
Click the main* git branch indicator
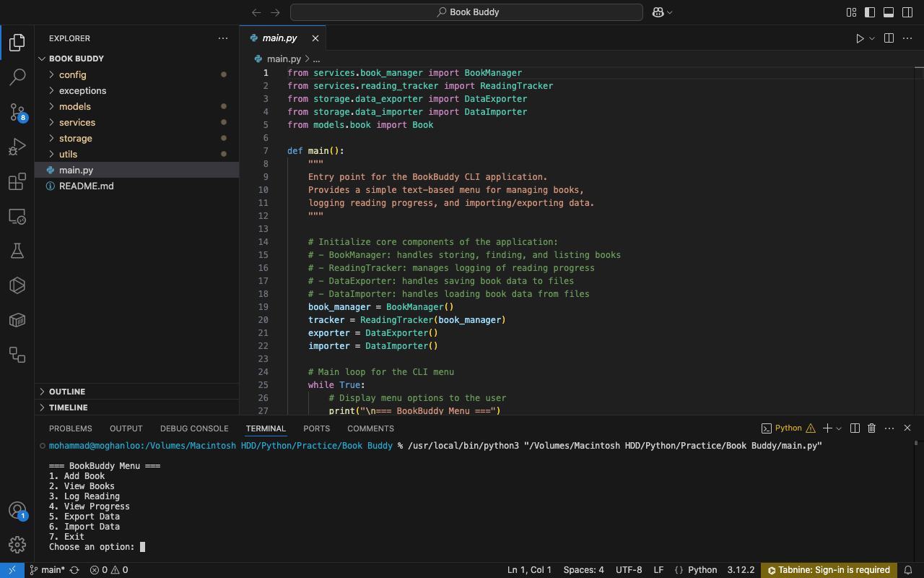click(53, 570)
